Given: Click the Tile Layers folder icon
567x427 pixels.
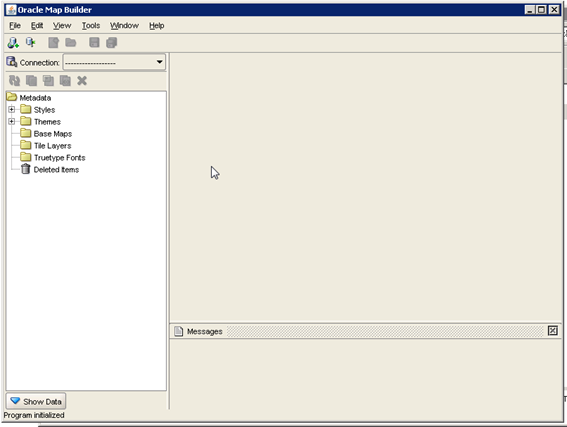Looking at the screenshot, I should pyautogui.click(x=26, y=145).
